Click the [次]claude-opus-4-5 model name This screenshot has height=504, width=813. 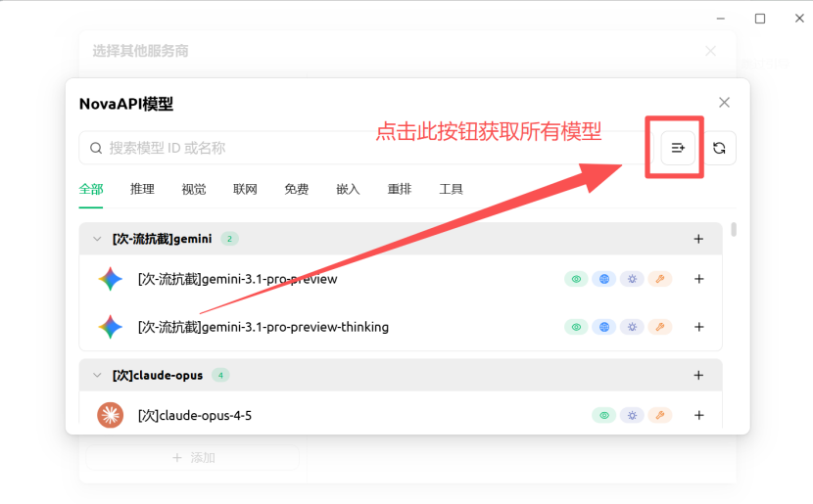point(195,415)
